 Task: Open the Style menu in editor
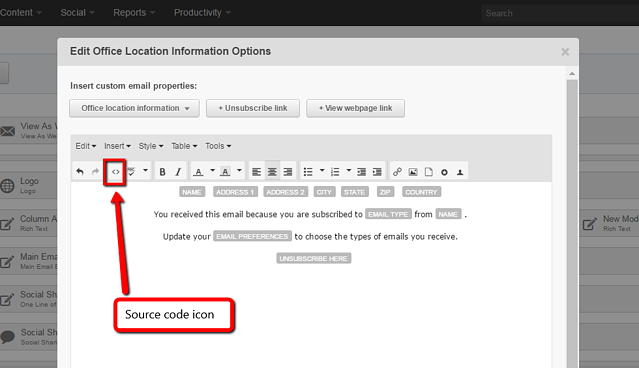tap(151, 146)
